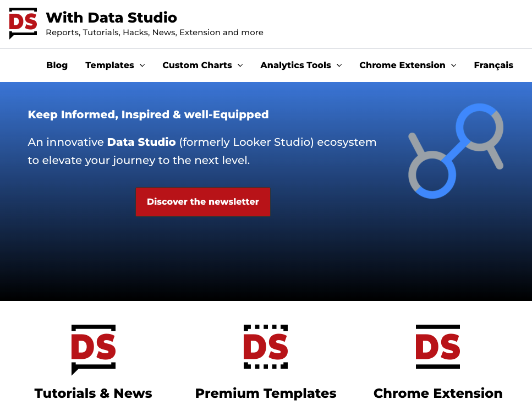
Task: Expand the Templates dropdown chevron
Action: [x=142, y=65]
